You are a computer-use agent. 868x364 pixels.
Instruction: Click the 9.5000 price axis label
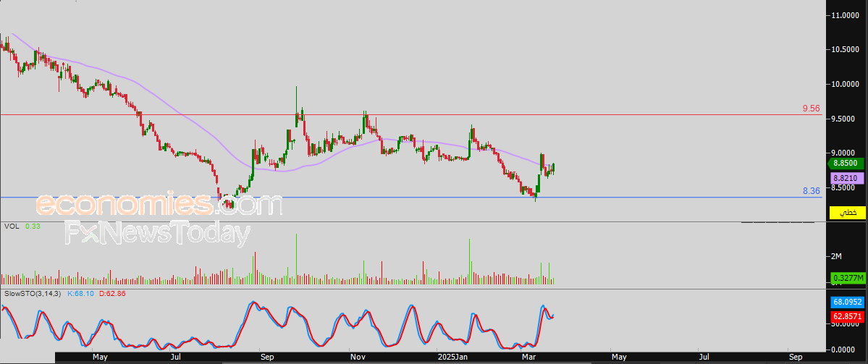[x=844, y=119]
